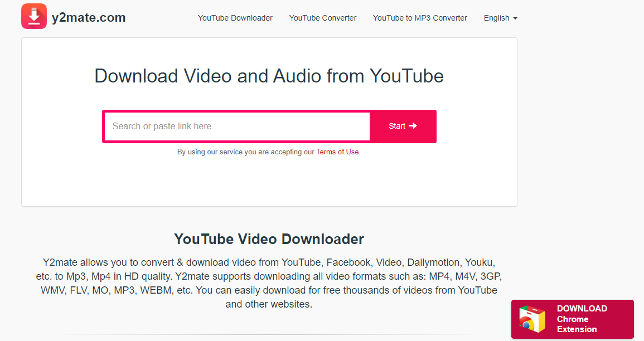Image resolution: width=644 pixels, height=341 pixels.
Task: Click the caret arrow beside English
Action: [x=515, y=18]
